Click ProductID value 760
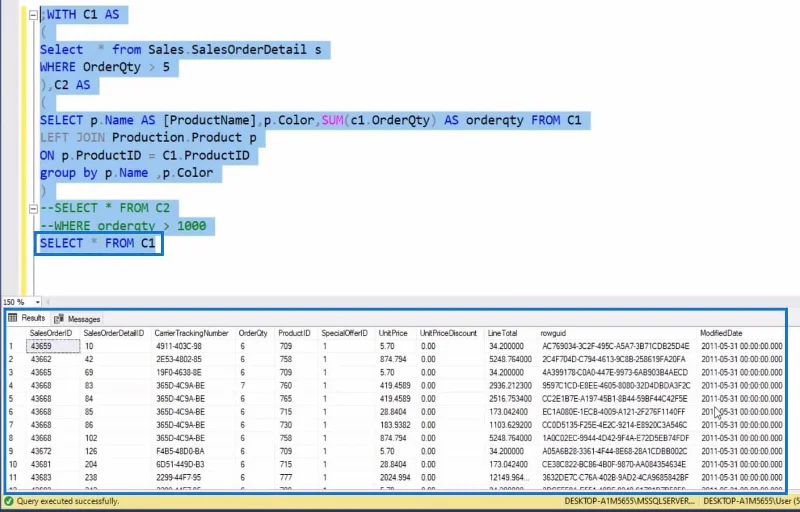 pos(286,386)
